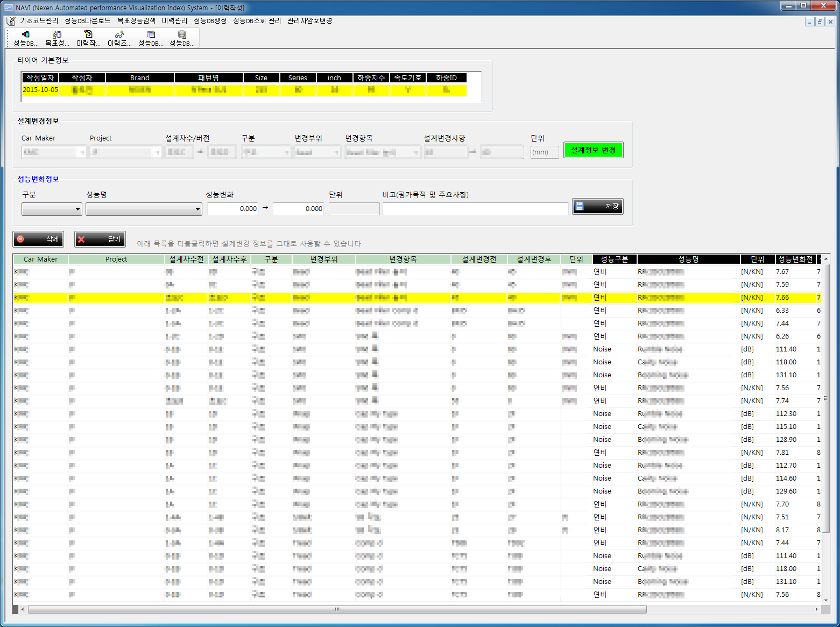840x627 pixels.
Task: Select the row with value 7.81
Action: click(417, 453)
